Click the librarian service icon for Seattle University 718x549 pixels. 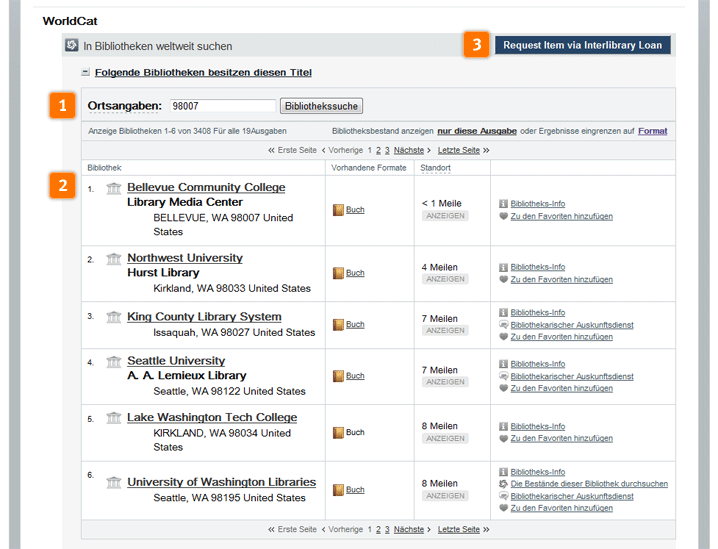coord(503,376)
